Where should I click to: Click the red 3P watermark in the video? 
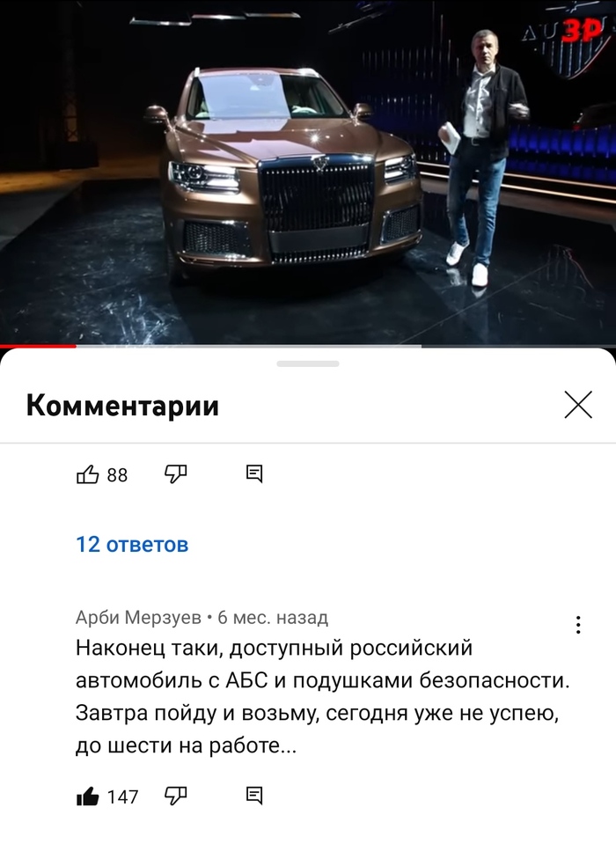[x=582, y=32]
